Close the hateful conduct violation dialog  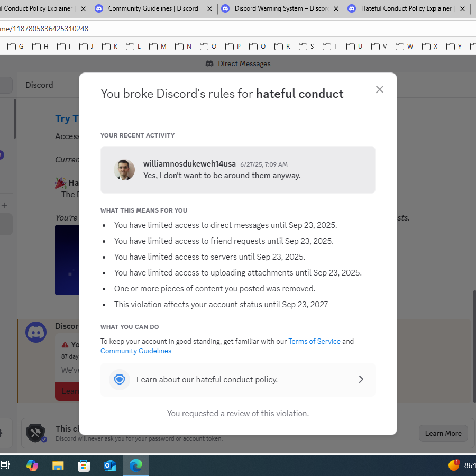(379, 89)
